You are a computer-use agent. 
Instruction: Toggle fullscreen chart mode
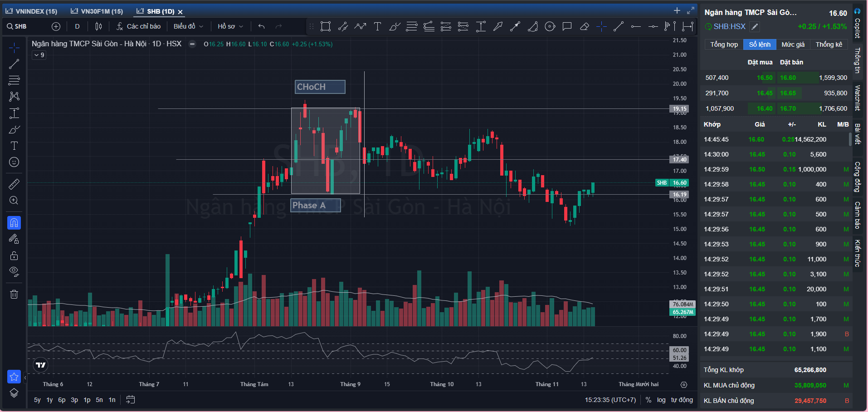[x=691, y=10]
